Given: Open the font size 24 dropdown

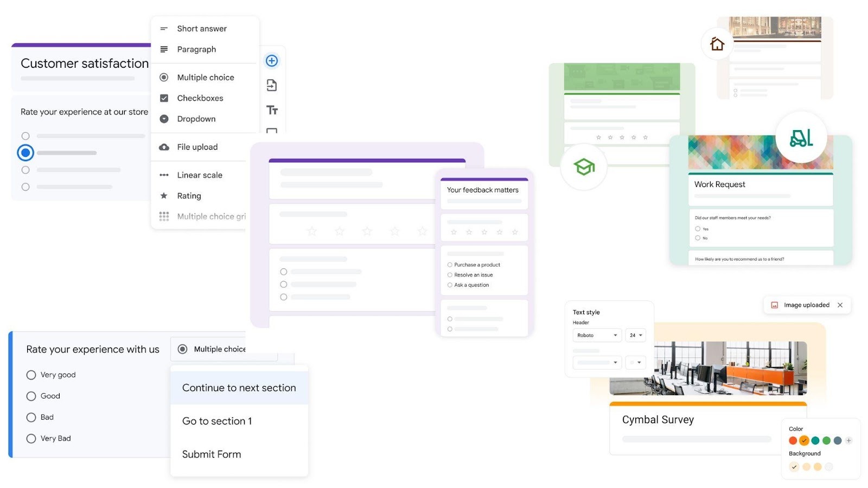Looking at the screenshot, I should 635,335.
